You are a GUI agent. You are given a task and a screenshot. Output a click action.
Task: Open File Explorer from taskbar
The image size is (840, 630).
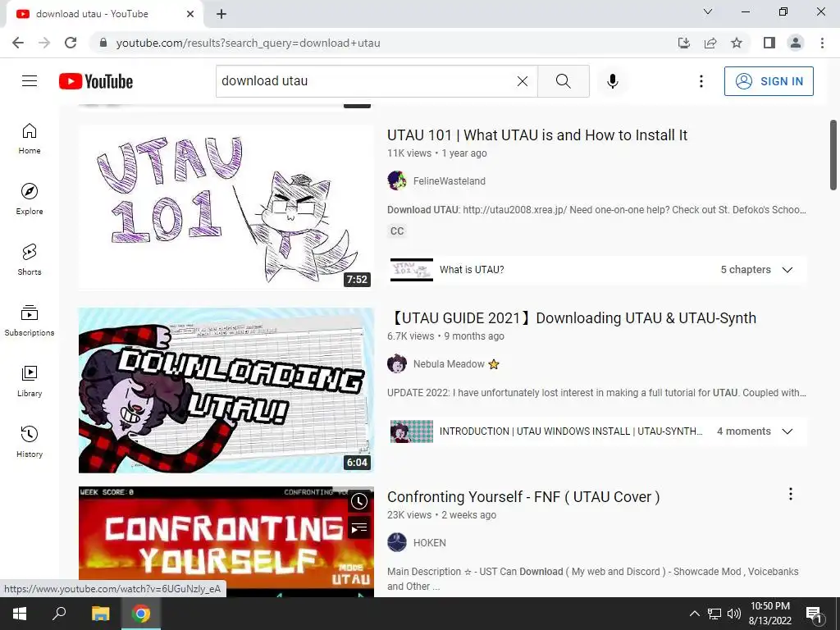pyautogui.click(x=100, y=614)
